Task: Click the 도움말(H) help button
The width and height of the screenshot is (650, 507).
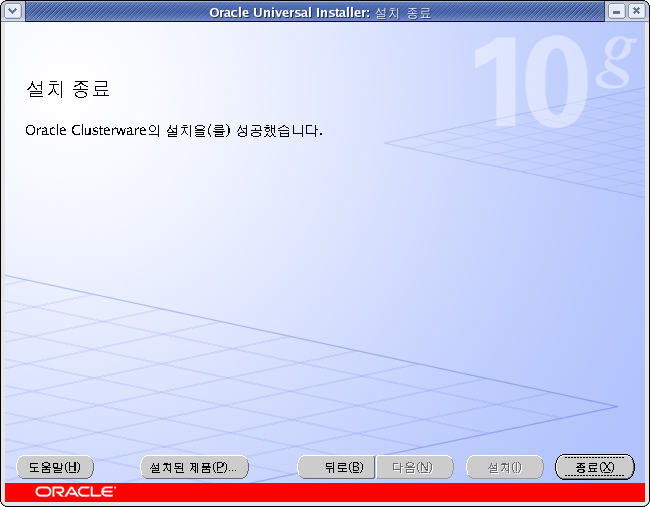Action: pyautogui.click(x=55, y=467)
